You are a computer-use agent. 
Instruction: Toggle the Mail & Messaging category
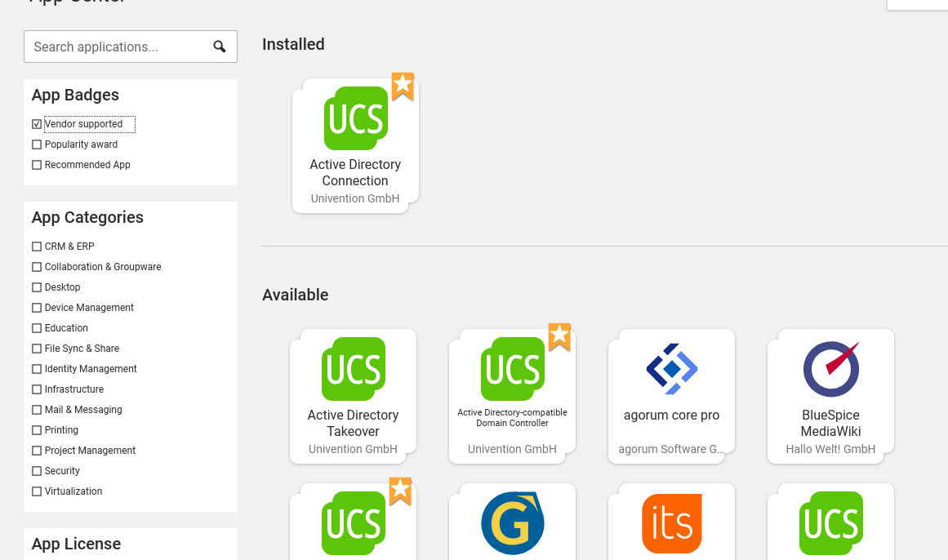(x=37, y=410)
